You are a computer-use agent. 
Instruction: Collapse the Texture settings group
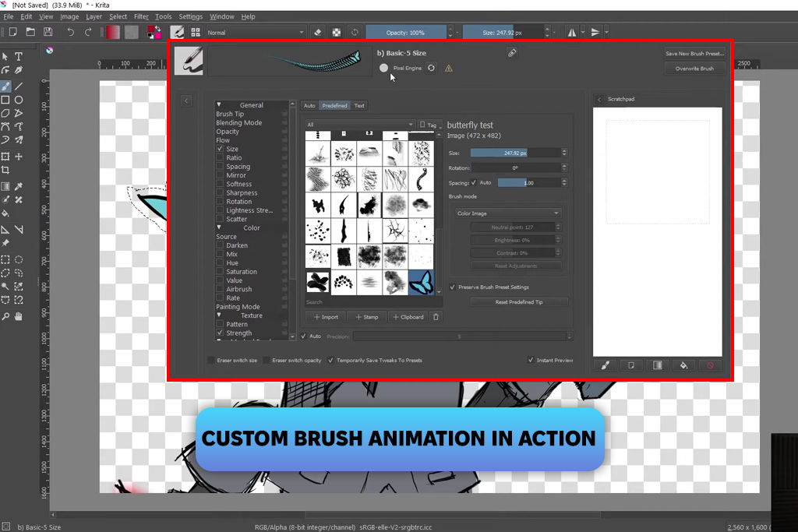(x=219, y=315)
